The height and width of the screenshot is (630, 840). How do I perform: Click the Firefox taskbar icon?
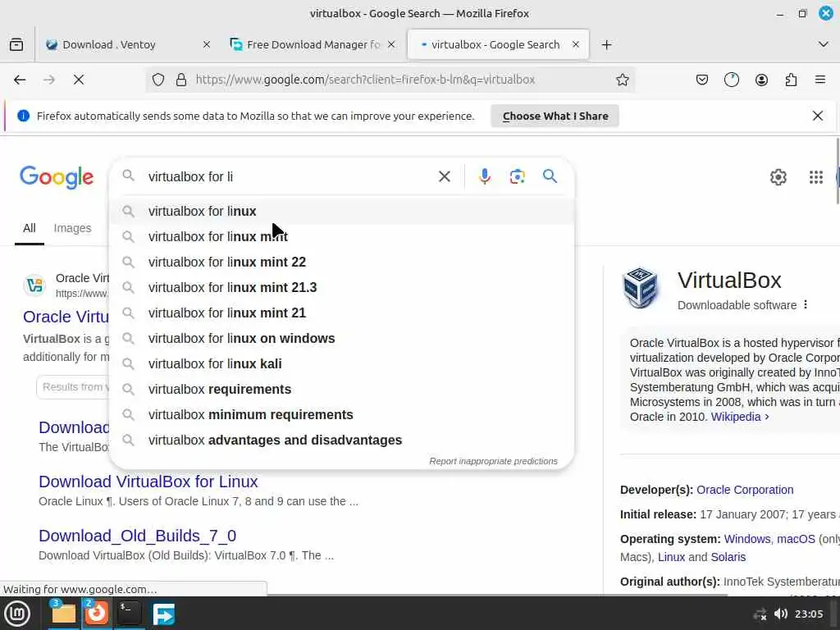coord(97,614)
